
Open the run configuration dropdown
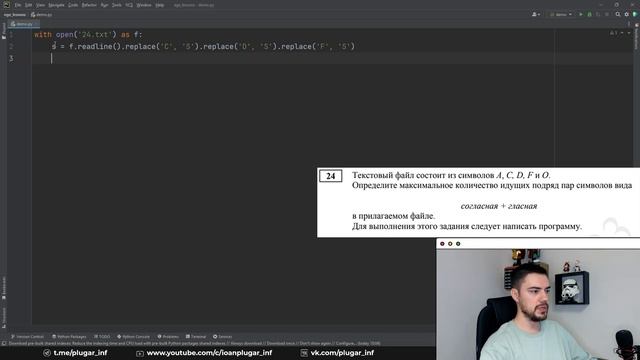click(x=561, y=14)
